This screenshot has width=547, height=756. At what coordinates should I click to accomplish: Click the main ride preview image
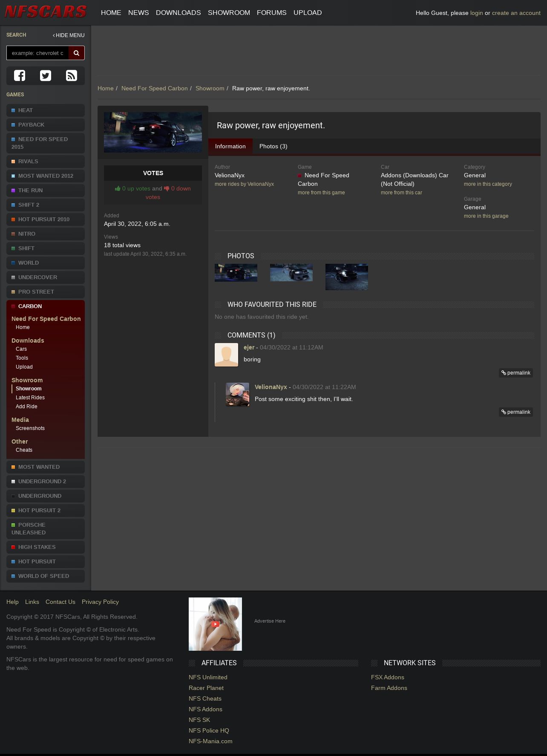pyautogui.click(x=153, y=132)
